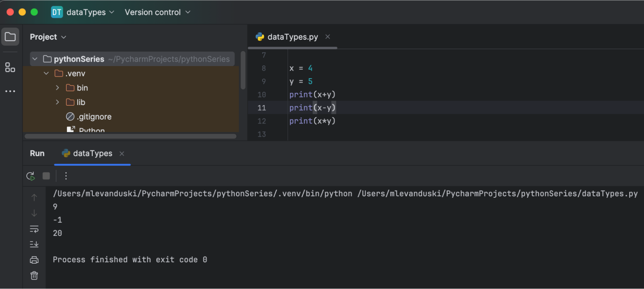Open the Structure tool window icon
Viewport: 644px width, 289px height.
tap(10, 67)
